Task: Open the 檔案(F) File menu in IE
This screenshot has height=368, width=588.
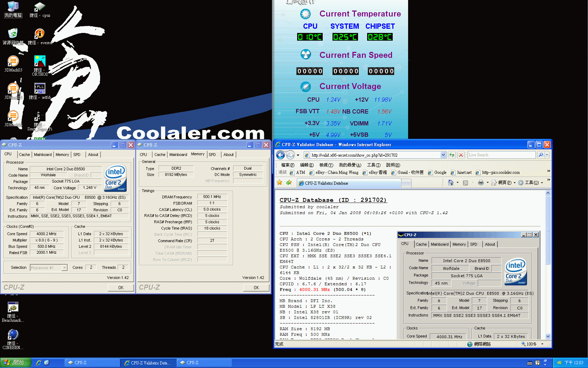Action: point(288,165)
